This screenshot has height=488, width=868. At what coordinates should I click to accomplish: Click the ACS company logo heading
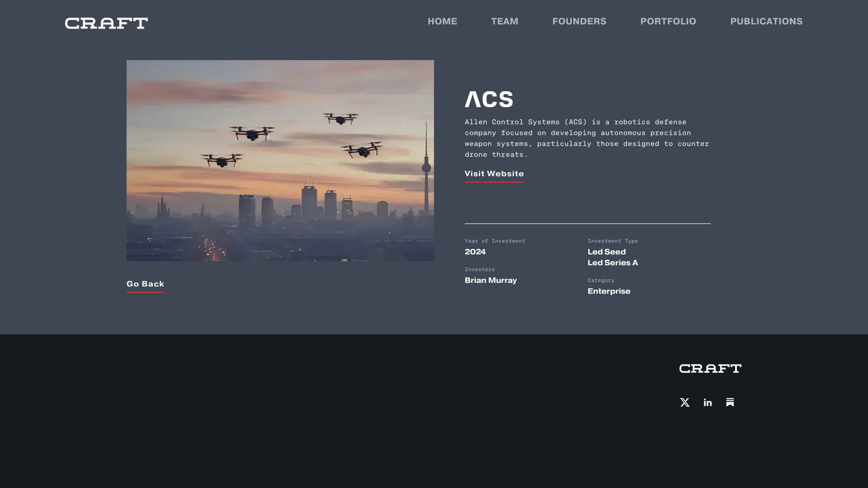click(x=489, y=99)
